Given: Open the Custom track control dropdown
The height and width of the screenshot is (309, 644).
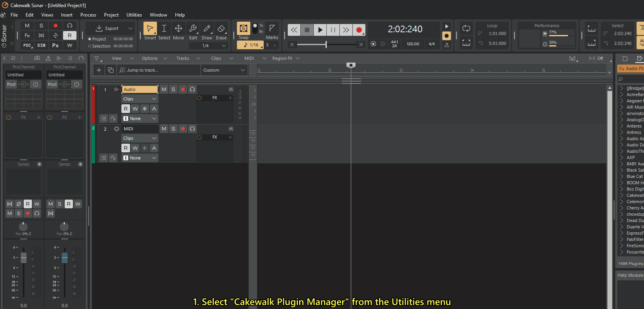Looking at the screenshot, I should pyautogui.click(x=224, y=70).
